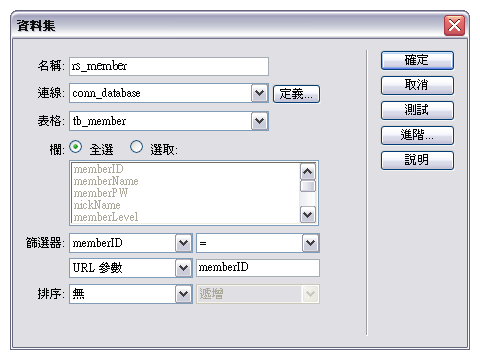
Task: Click the column list scroll down arrow
Action: [x=308, y=215]
